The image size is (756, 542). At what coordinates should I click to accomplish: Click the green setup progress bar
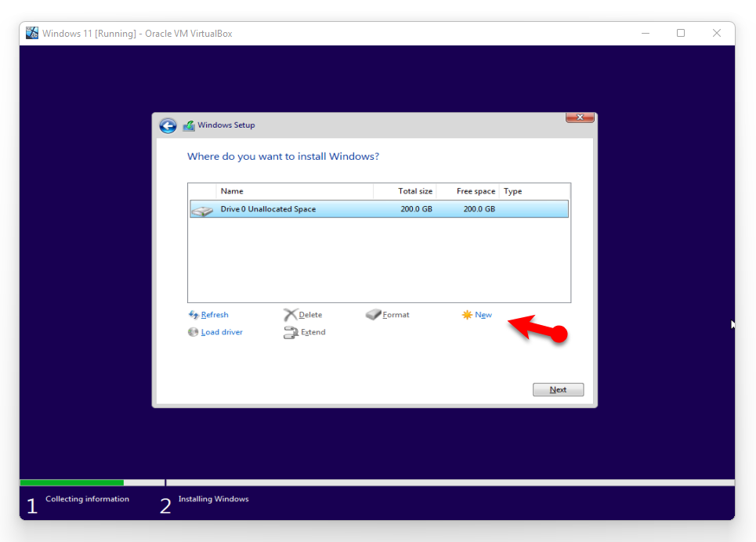71,482
